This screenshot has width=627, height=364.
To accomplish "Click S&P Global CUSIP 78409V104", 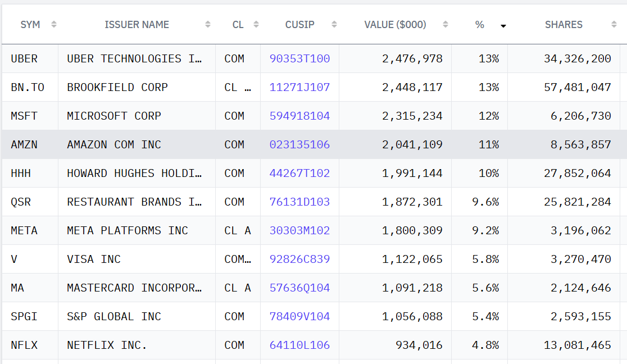I will click(x=299, y=317).
